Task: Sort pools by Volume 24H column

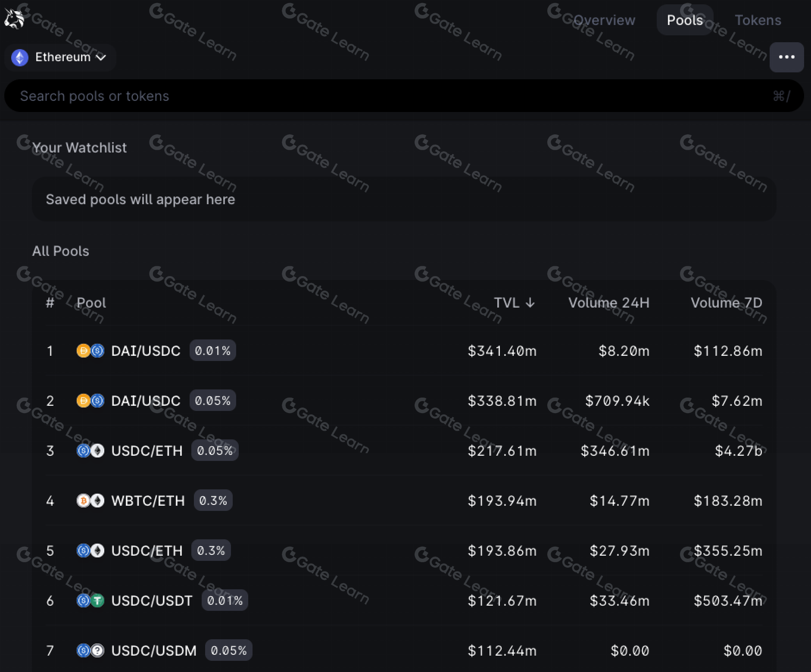Action: [x=608, y=303]
